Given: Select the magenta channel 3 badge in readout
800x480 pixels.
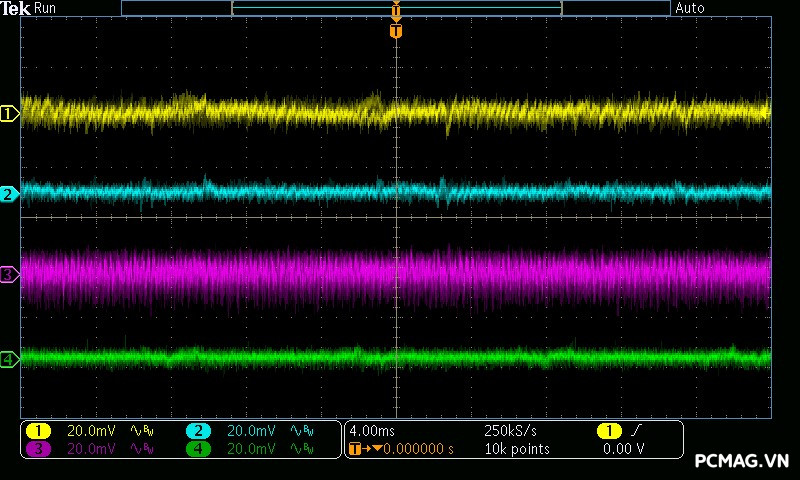Looking at the screenshot, I should coord(37,449).
